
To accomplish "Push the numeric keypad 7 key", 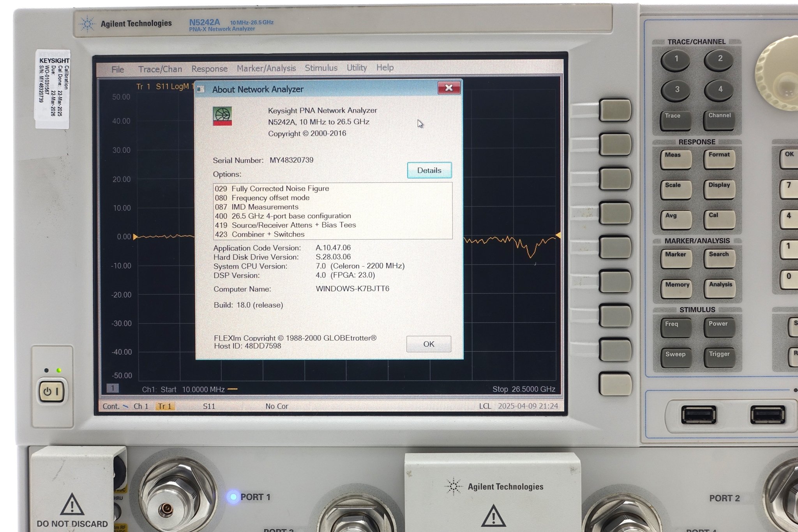I will pos(788,190).
